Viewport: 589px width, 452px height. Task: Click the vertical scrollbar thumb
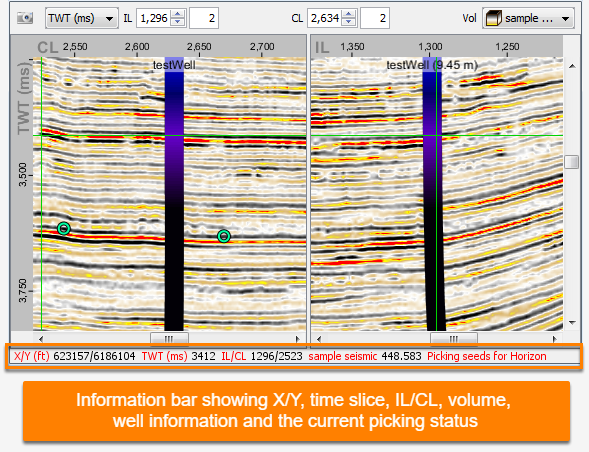click(x=572, y=162)
